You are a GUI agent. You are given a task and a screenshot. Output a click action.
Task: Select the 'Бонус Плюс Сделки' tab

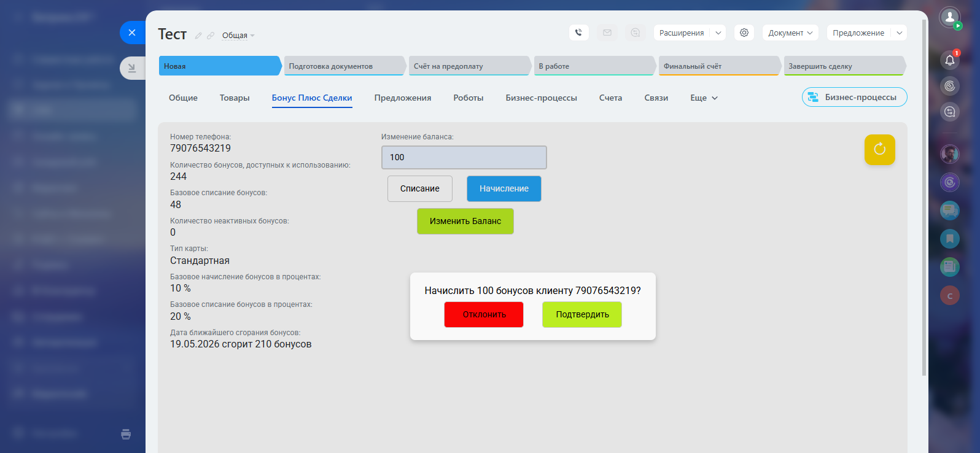pyautogui.click(x=312, y=98)
